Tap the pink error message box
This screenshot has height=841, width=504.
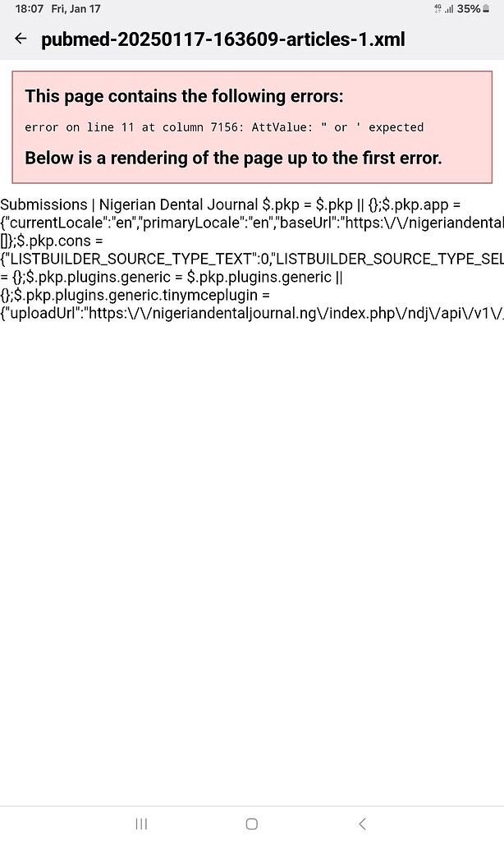click(x=252, y=126)
